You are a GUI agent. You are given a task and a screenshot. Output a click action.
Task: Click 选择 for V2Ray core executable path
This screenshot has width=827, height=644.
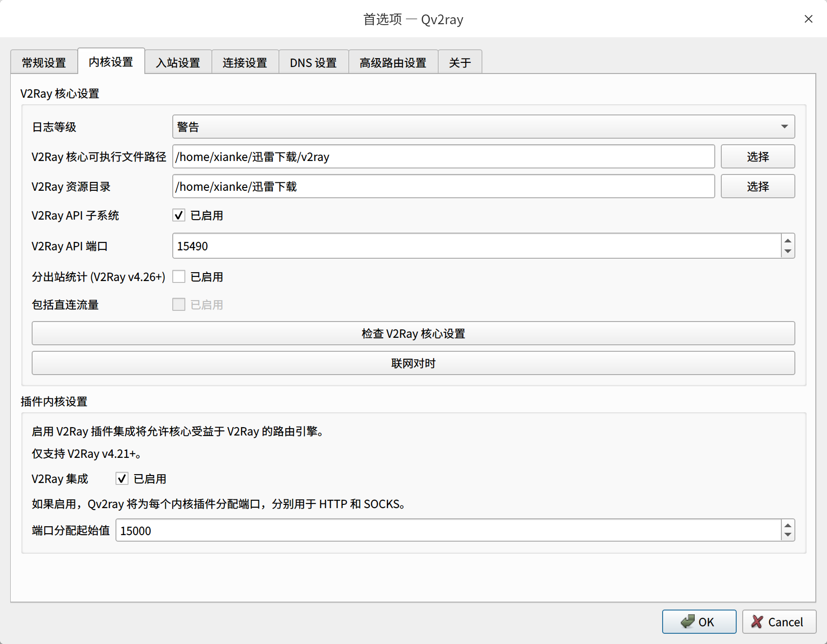coord(758,157)
